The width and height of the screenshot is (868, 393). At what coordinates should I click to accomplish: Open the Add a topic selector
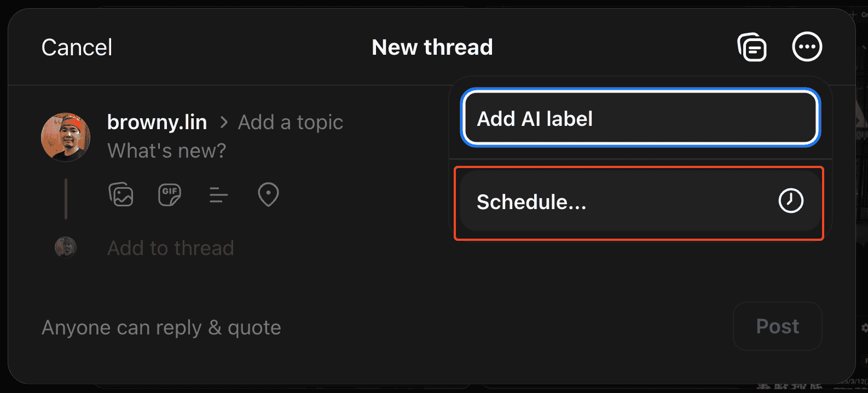291,122
